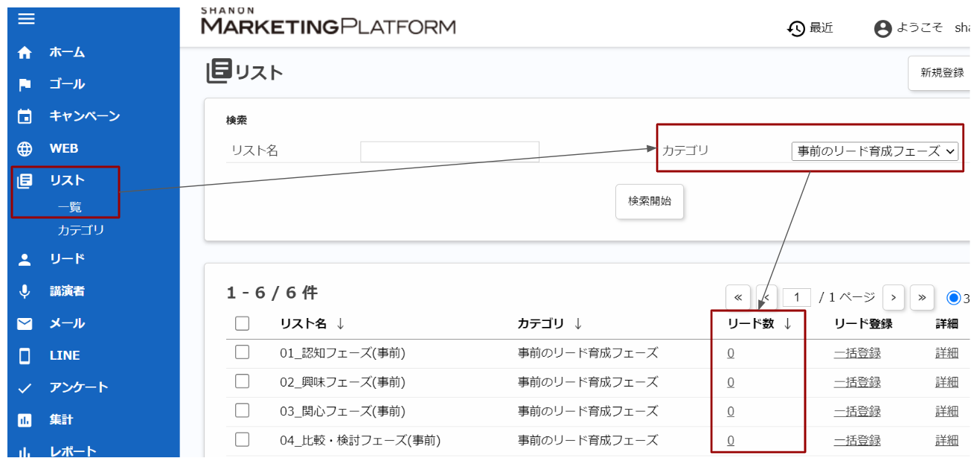Check the box for 02_興味フェーズ(事前)
The height and width of the screenshot is (461, 980).
coord(242,381)
